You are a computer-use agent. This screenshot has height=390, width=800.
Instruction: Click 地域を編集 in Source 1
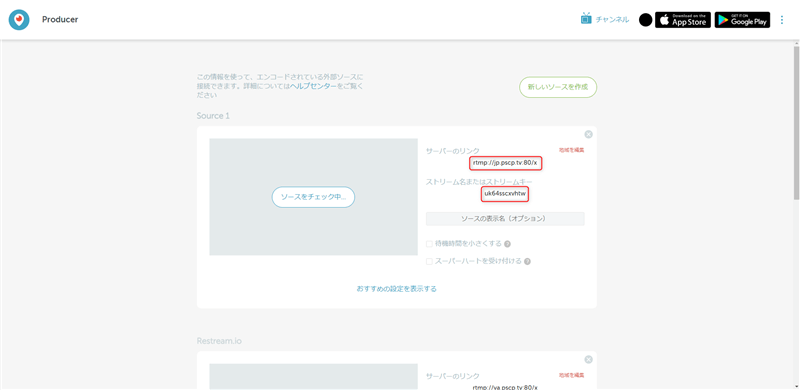pos(571,150)
